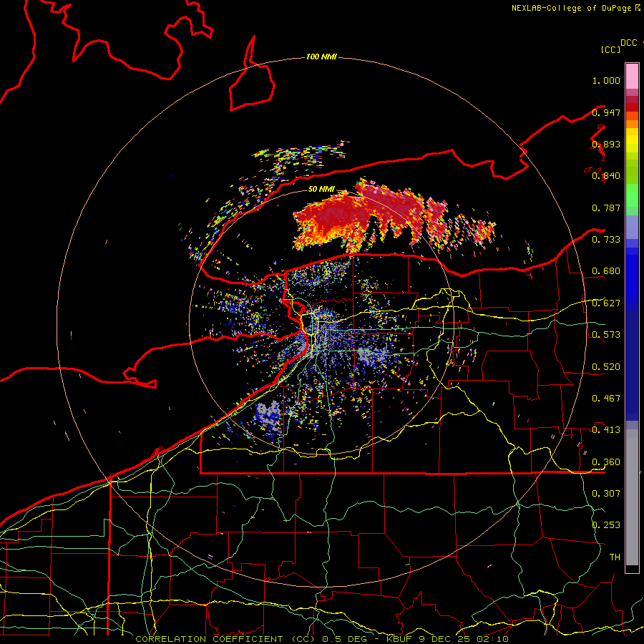Select the pink top segment of color bar

pyautogui.click(x=632, y=77)
